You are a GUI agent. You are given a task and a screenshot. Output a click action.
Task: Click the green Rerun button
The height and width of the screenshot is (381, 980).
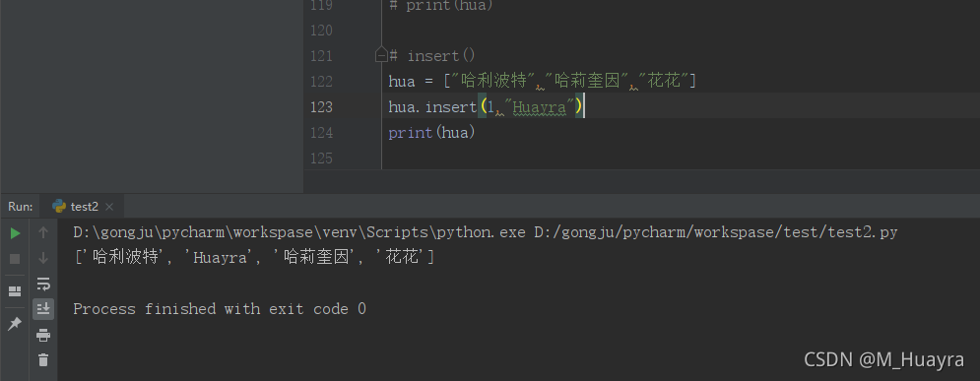pos(16,233)
